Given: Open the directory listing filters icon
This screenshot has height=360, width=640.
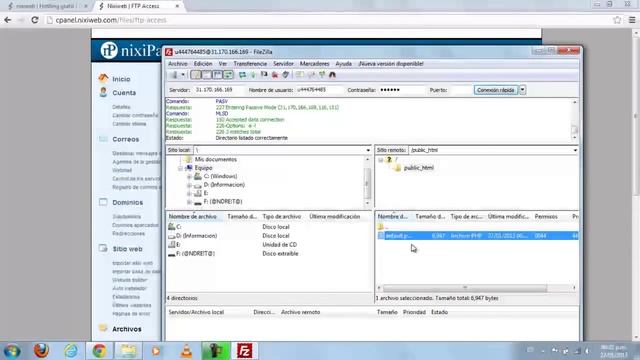Looking at the screenshot, I should pyautogui.click(x=300, y=75).
